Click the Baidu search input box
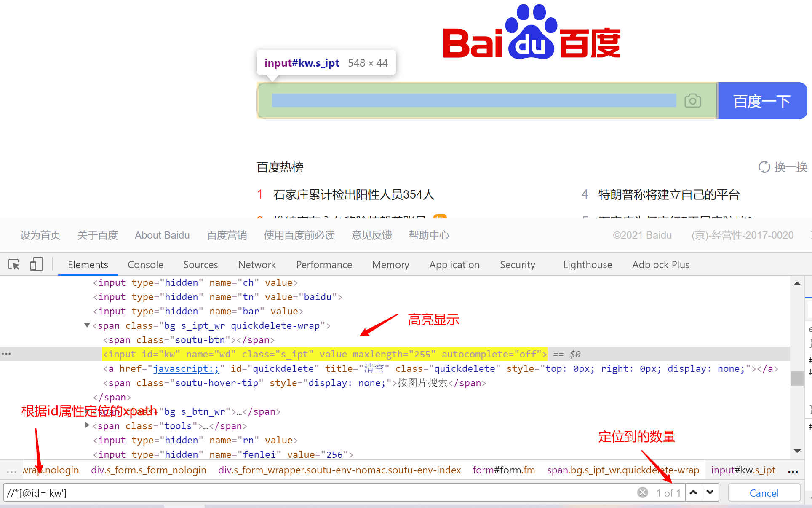 tap(473, 101)
